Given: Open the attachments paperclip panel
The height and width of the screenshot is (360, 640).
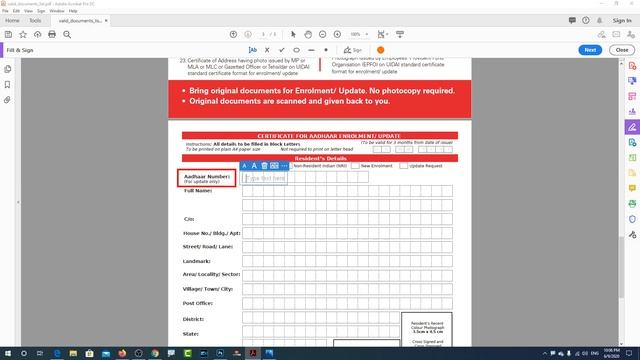Looking at the screenshot, I should [7, 100].
